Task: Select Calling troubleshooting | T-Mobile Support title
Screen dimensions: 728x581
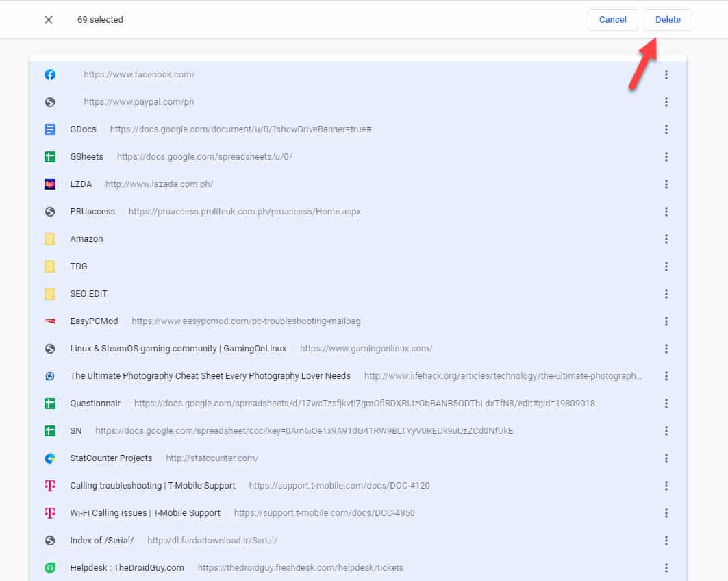Action: click(x=153, y=486)
